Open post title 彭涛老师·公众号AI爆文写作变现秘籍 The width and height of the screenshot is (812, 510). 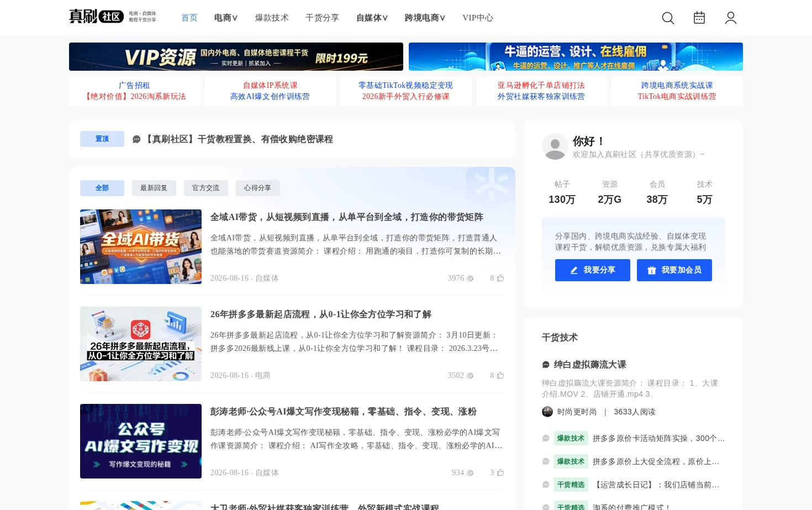(x=344, y=412)
